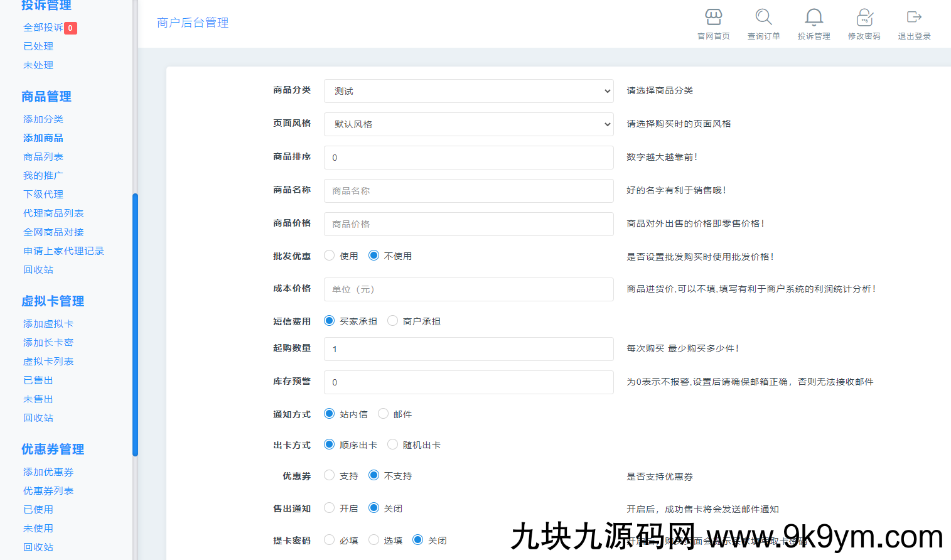Focus the 商品价格 input field
Image resolution: width=951 pixels, height=560 pixels.
tap(468, 224)
